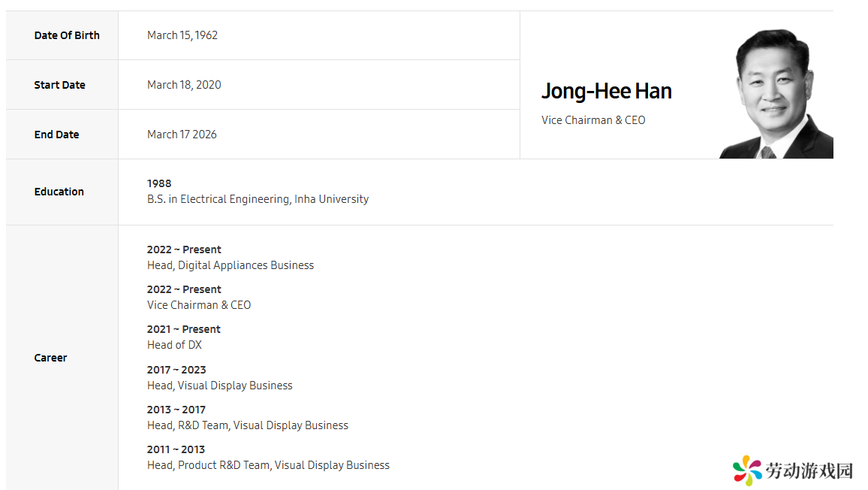Screen dimensions: 868x490
Task: Click the 劳动游戏园 watermark text
Action: (x=809, y=470)
